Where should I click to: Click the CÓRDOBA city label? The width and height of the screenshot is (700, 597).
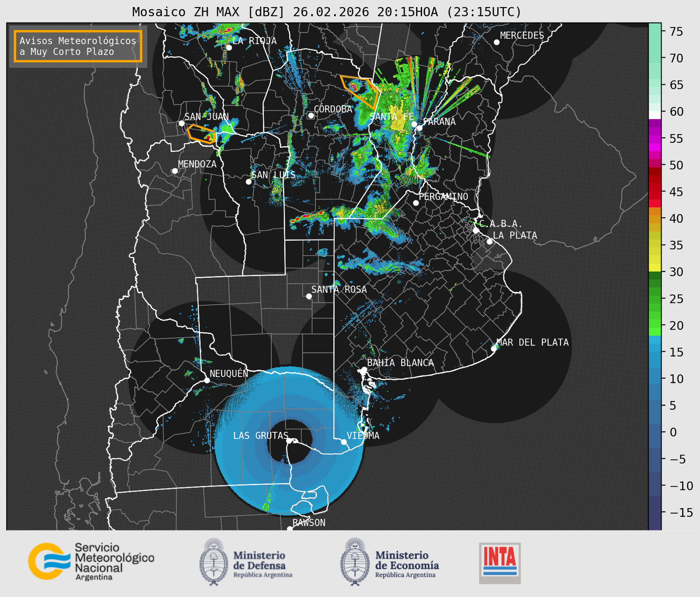pos(333,109)
